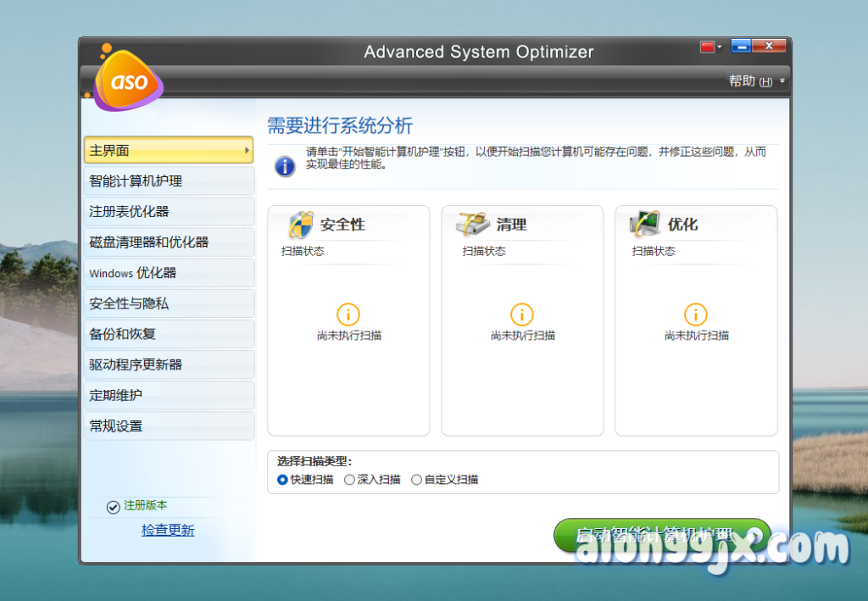The width and height of the screenshot is (868, 601).
Task: Click the registered version checkmark icon
Action: pyautogui.click(x=114, y=507)
